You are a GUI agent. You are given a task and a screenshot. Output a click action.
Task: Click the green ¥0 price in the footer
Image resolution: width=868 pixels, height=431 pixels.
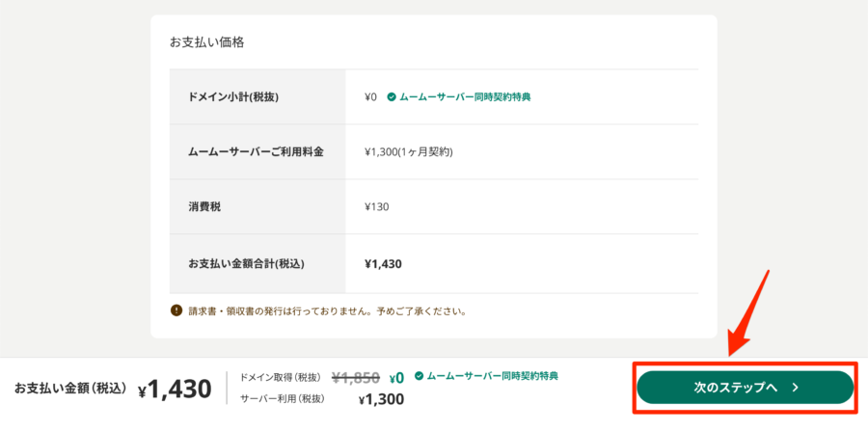tap(396, 378)
